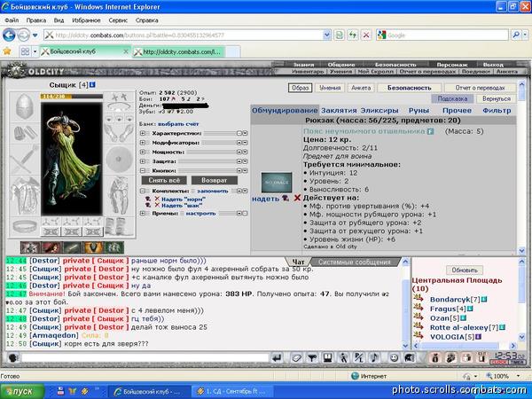
Task: Click Internet Explorer back arrow
Action: pos(9,35)
